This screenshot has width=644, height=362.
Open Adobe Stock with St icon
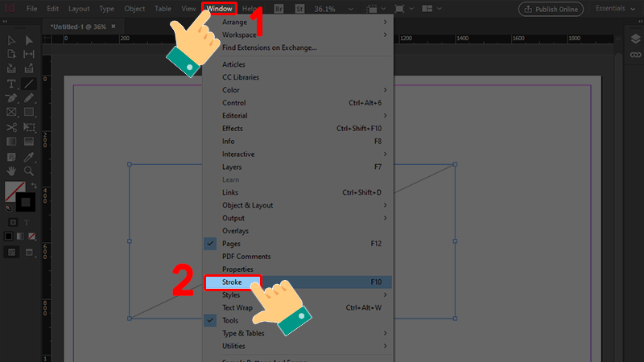pos(299,9)
